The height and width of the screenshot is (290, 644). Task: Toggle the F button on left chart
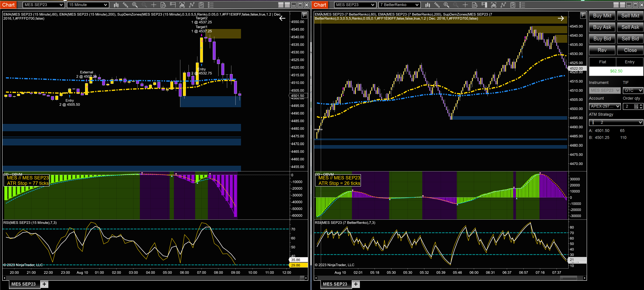[x=304, y=15]
